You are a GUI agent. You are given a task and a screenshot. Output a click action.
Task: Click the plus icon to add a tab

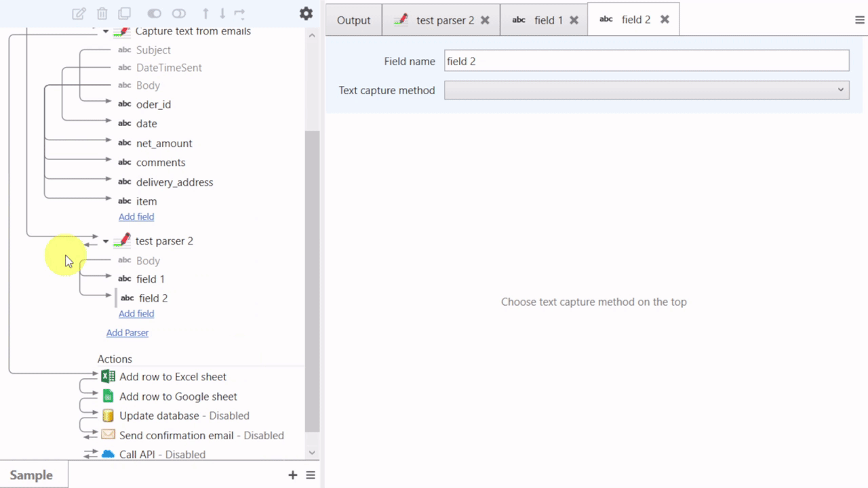point(293,475)
